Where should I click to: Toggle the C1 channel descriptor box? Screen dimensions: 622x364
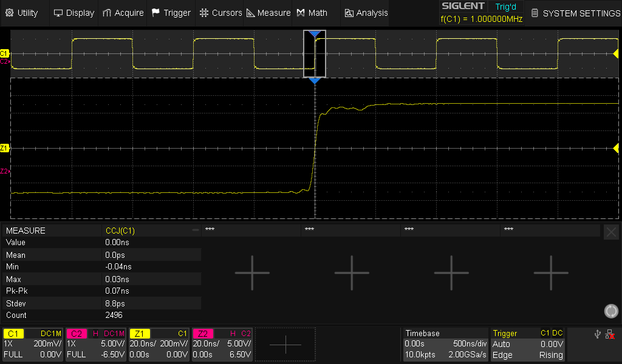pyautogui.click(x=33, y=344)
